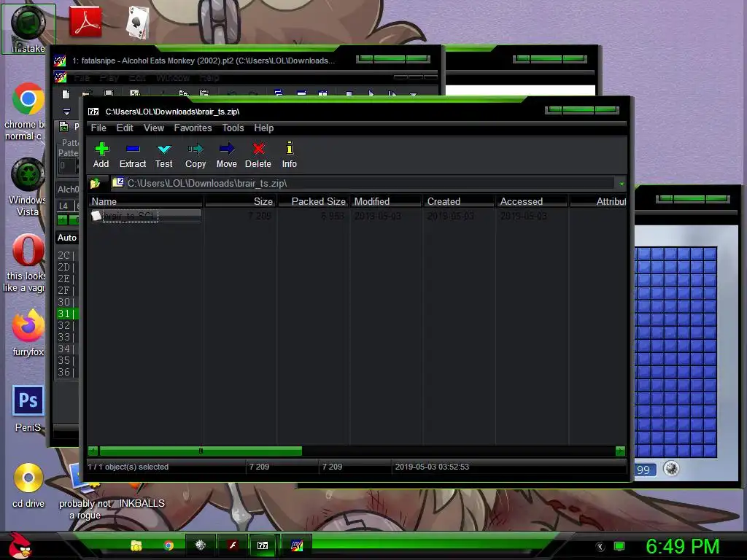
Task: Select 'probably not a rogue' desktop icon label
Action: [85, 509]
